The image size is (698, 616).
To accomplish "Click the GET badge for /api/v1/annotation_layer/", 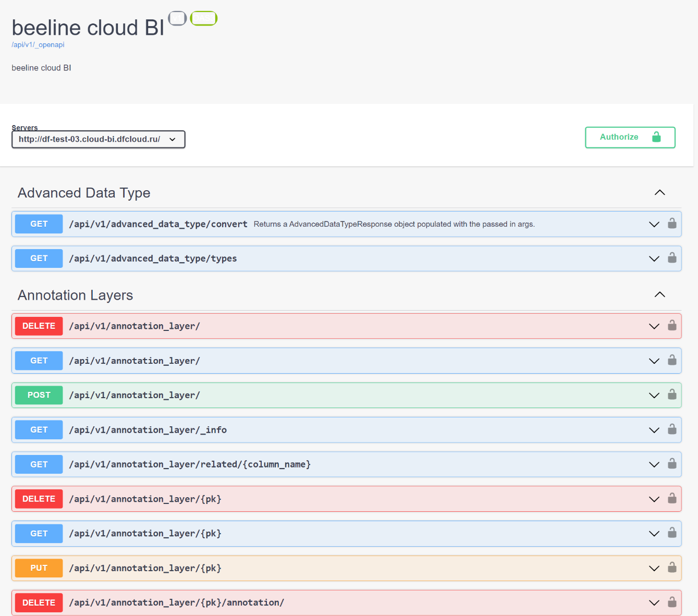I will [x=39, y=361].
